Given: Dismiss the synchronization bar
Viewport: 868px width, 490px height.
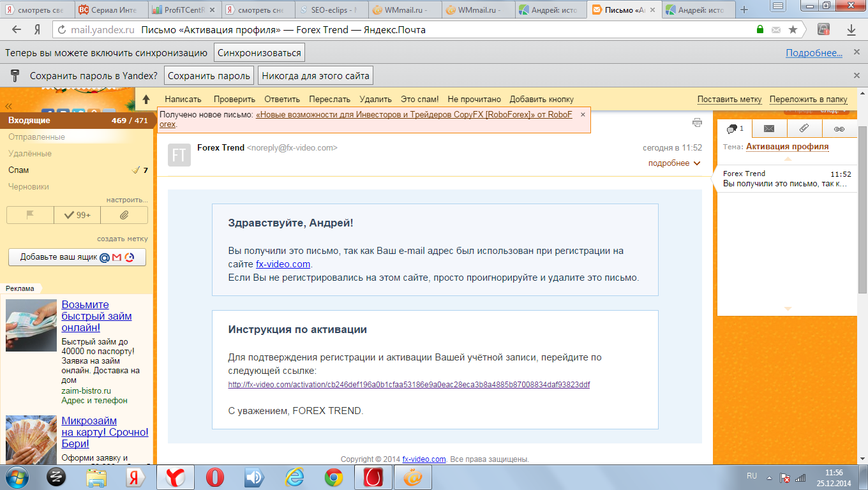Looking at the screenshot, I should pos(857,53).
